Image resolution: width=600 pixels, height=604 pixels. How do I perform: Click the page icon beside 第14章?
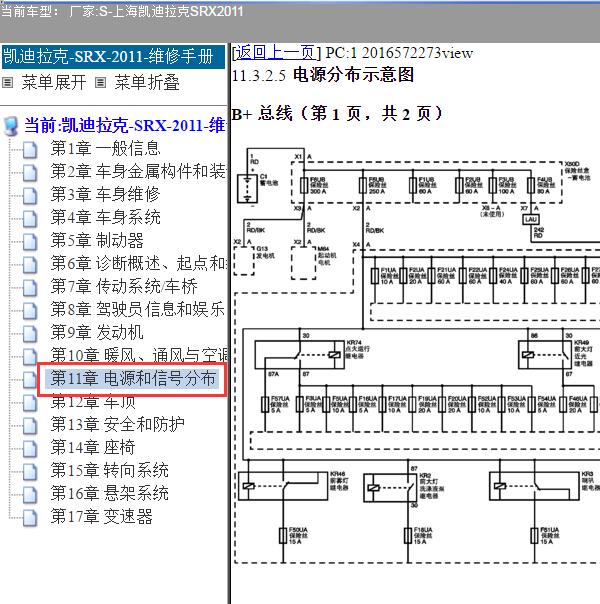point(30,449)
